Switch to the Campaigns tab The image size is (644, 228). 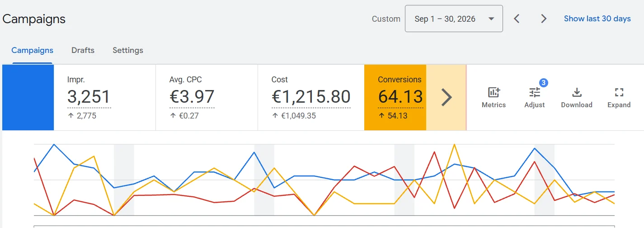32,50
